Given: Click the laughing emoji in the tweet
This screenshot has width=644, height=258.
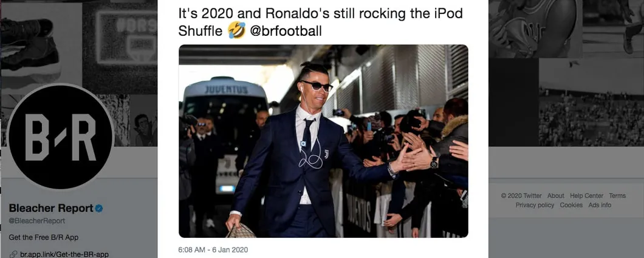Looking at the screenshot, I should [x=237, y=30].
